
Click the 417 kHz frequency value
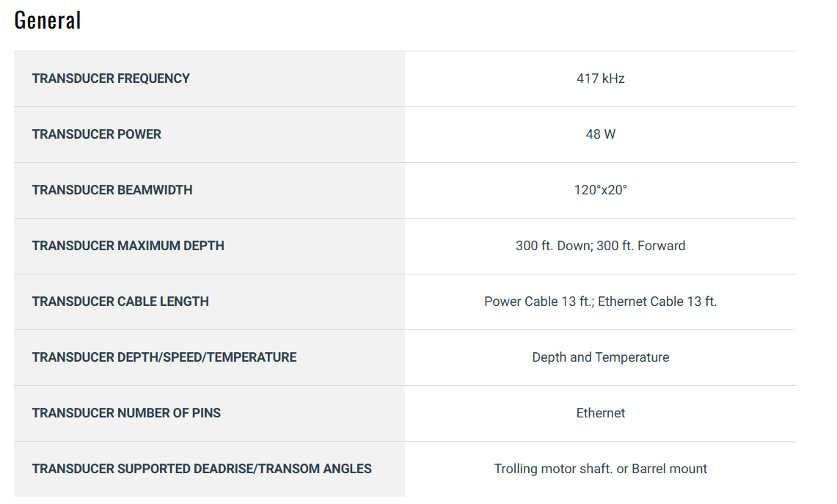coord(600,78)
